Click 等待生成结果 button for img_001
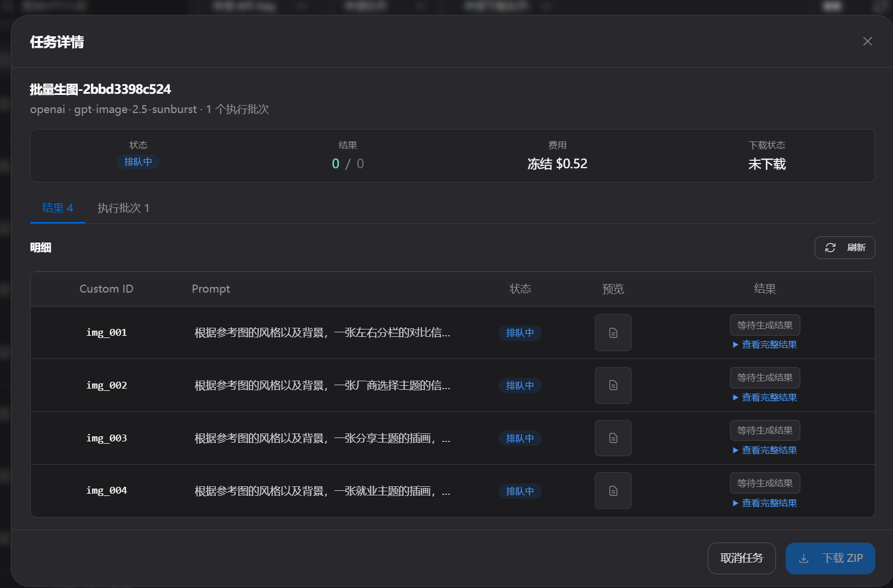 [x=765, y=325]
